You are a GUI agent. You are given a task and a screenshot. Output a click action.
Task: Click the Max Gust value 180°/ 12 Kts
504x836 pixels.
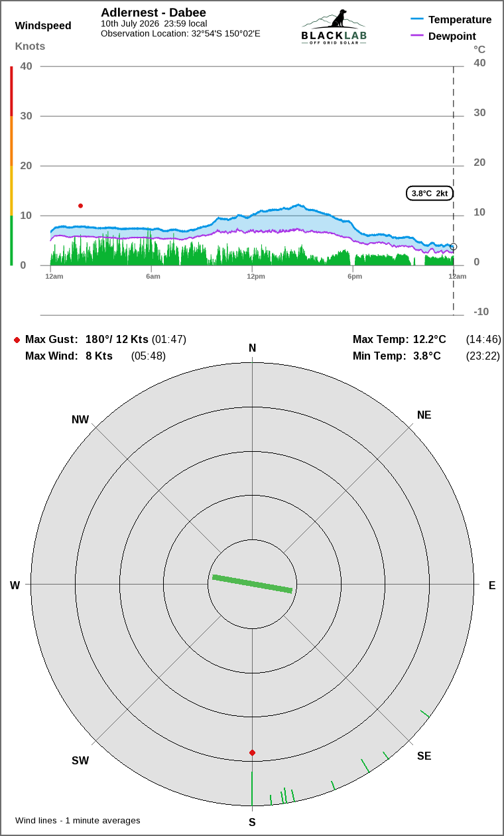click(117, 340)
